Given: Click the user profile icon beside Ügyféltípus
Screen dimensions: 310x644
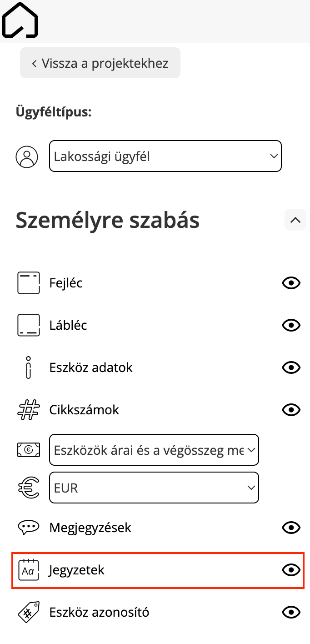Looking at the screenshot, I should pos(27,156).
